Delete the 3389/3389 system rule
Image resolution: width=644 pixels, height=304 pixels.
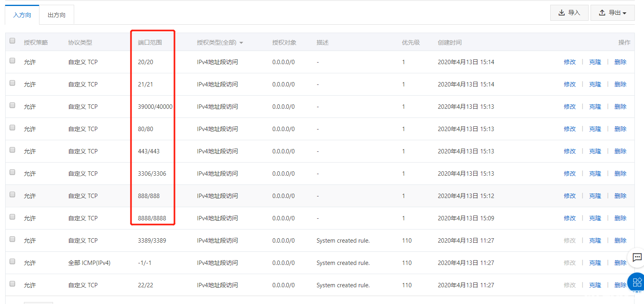pyautogui.click(x=620, y=240)
